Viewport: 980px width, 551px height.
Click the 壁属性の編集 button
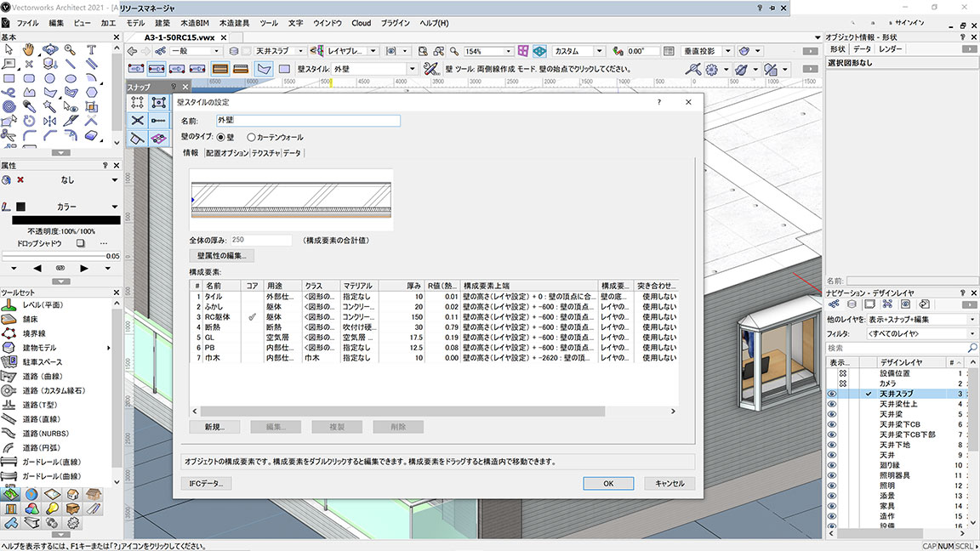coord(221,256)
